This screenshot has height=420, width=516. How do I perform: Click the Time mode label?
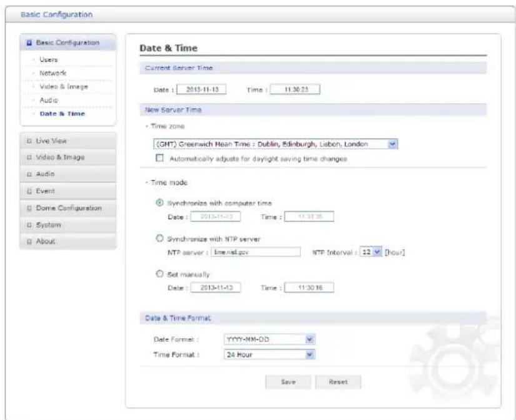pos(169,183)
